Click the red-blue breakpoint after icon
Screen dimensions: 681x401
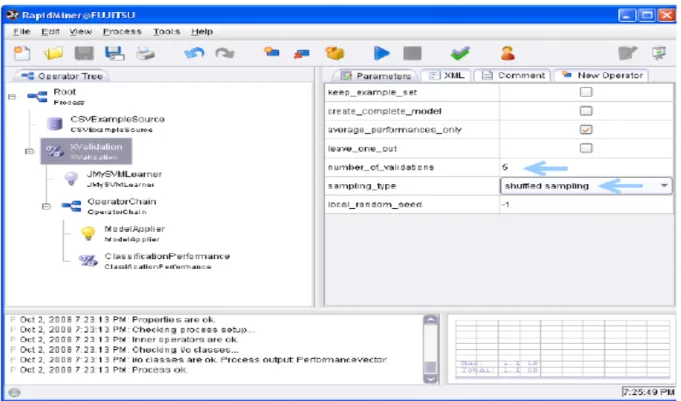pos(301,53)
